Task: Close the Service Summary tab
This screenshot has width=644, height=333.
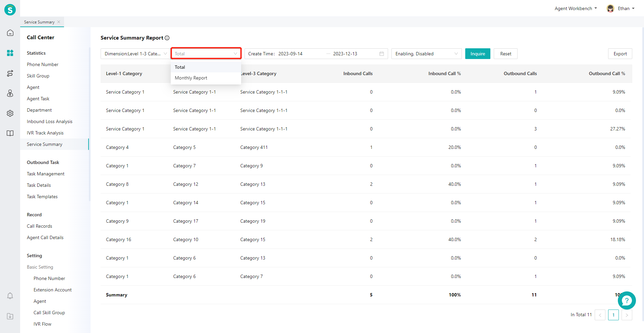Action: tap(59, 22)
